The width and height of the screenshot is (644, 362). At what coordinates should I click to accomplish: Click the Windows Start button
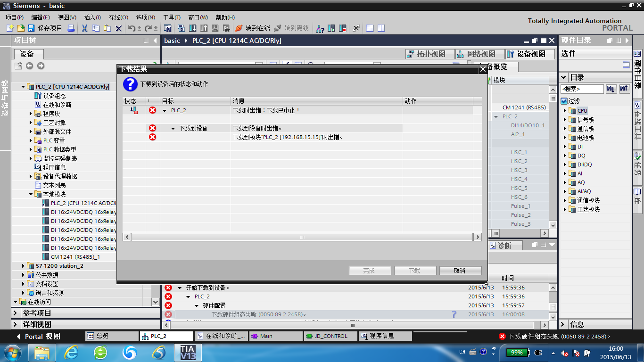[12, 352]
